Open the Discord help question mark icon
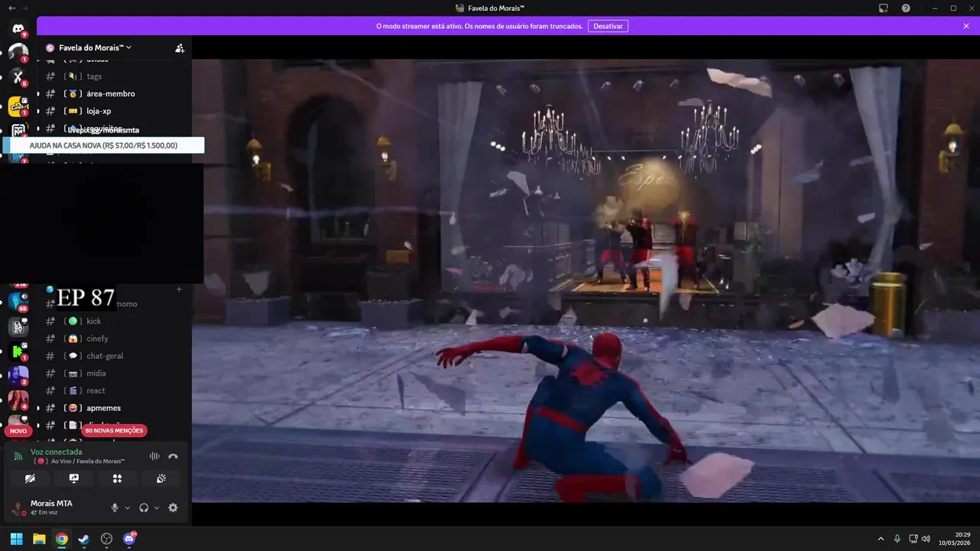Screen dimensions: 980x551 point(906,8)
